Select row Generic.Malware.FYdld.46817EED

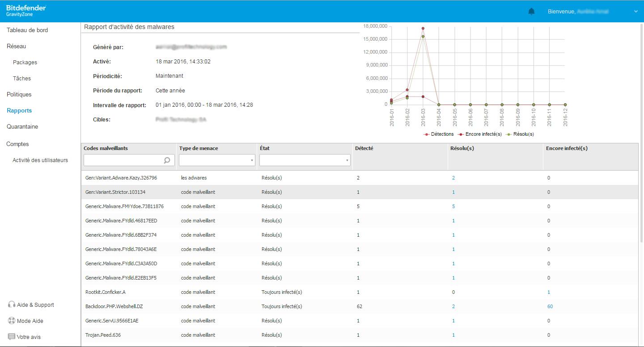(360, 221)
